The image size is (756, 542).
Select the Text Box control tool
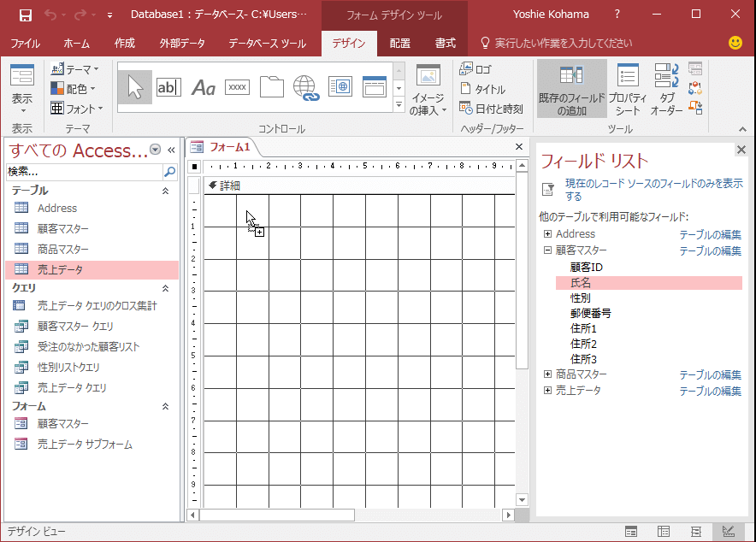[168, 87]
